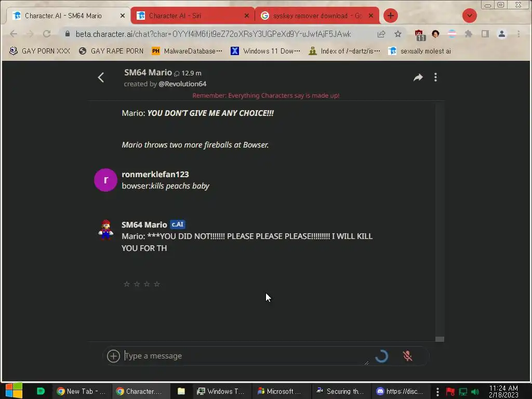This screenshot has width=532, height=399.
Task: Click the browser forward arrow
Action: 30,34
